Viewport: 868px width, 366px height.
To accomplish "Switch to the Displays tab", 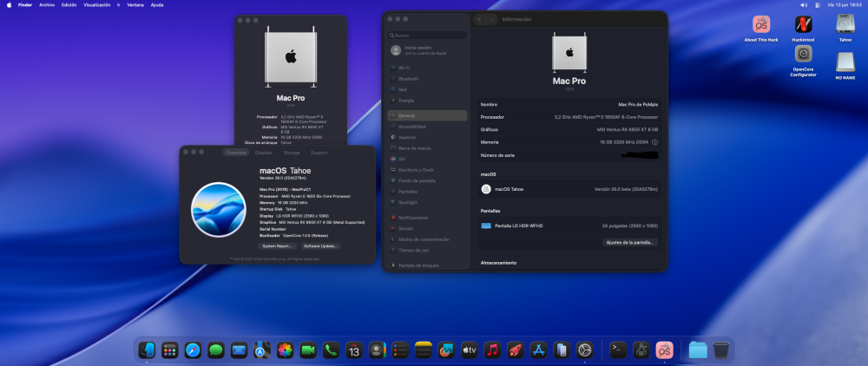I will (x=264, y=153).
